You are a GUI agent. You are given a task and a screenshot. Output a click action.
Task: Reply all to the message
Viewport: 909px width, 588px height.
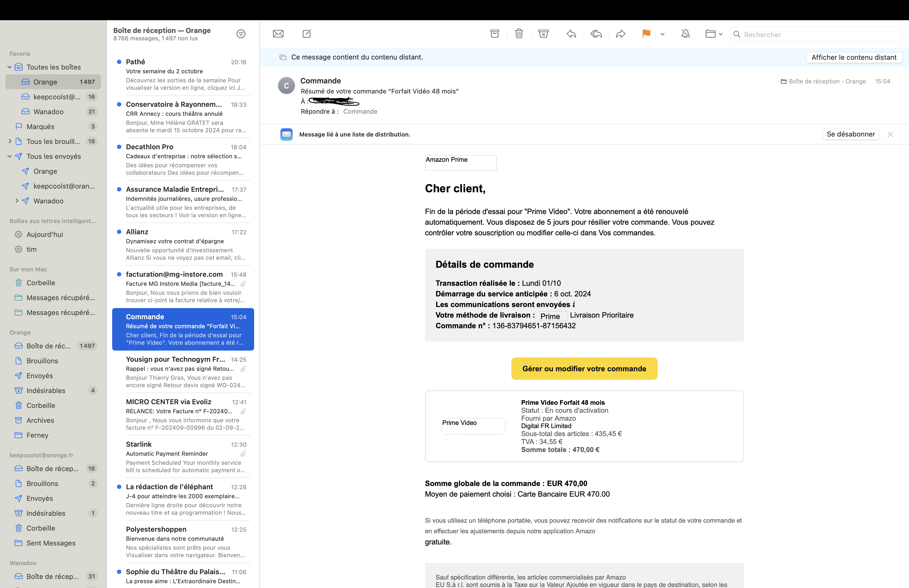click(596, 34)
